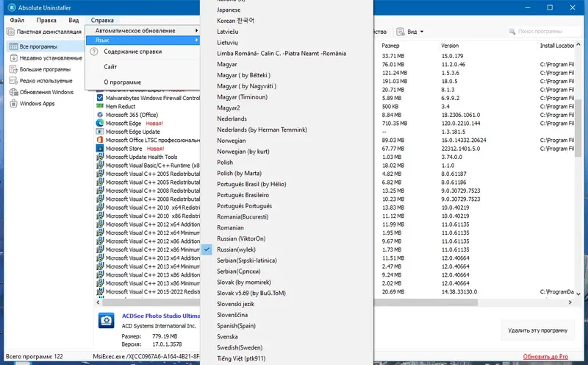Open the Windows Updates category icon
Viewport: 588px width, 365px height.
tap(13, 92)
